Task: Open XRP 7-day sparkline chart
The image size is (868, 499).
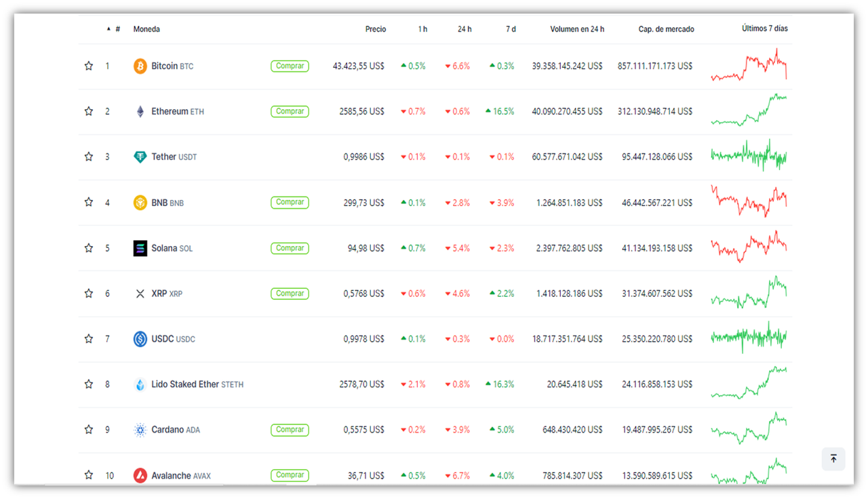Action: [749, 292]
